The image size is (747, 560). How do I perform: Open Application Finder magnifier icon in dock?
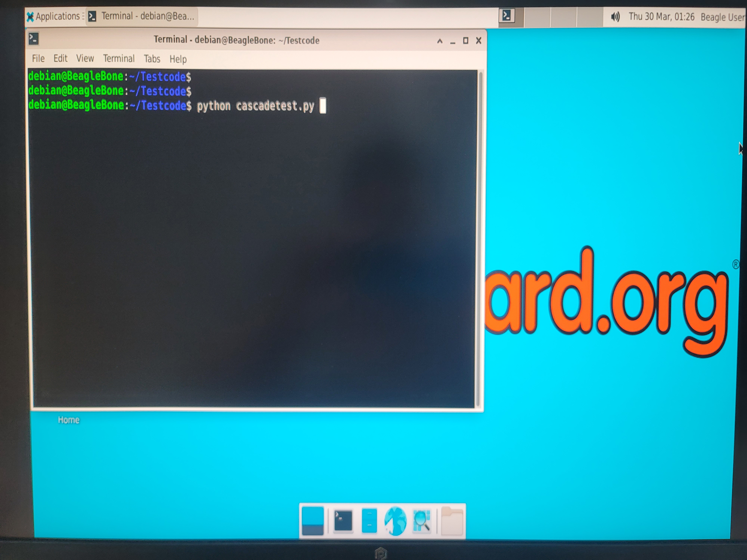coord(421,521)
